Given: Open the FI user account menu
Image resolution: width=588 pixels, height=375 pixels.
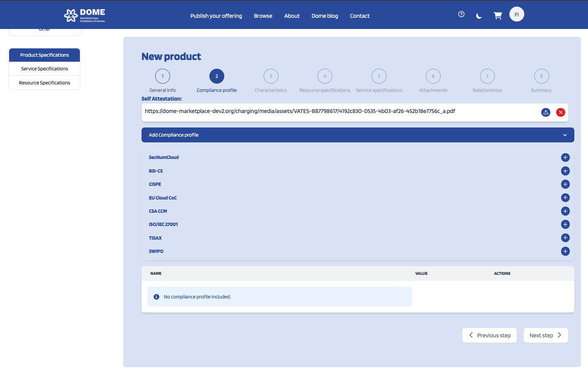Looking at the screenshot, I should click(x=516, y=14).
